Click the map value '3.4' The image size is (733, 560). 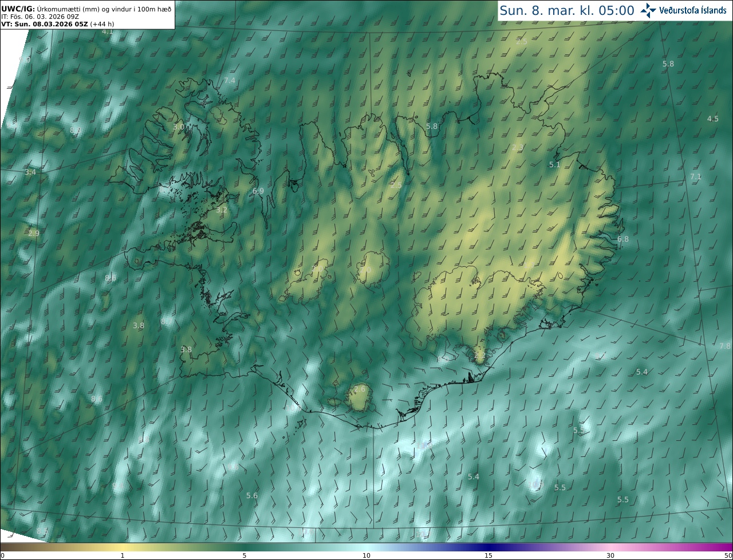[30, 172]
